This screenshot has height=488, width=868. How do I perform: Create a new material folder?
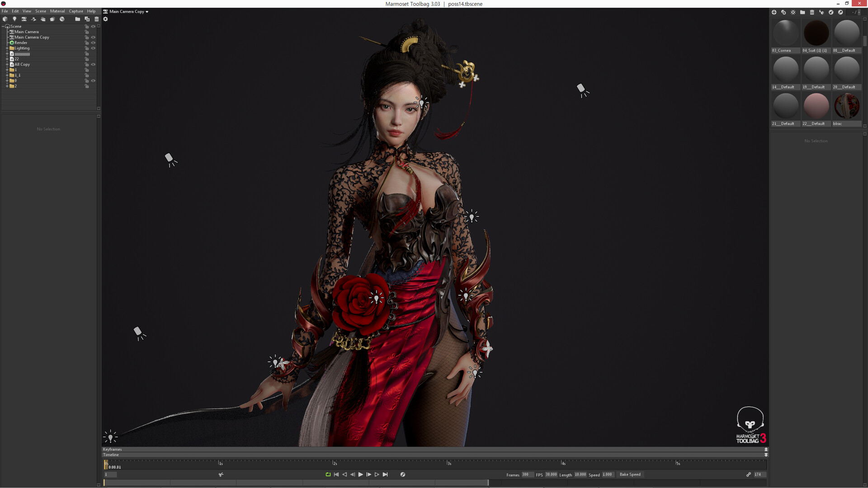802,12
